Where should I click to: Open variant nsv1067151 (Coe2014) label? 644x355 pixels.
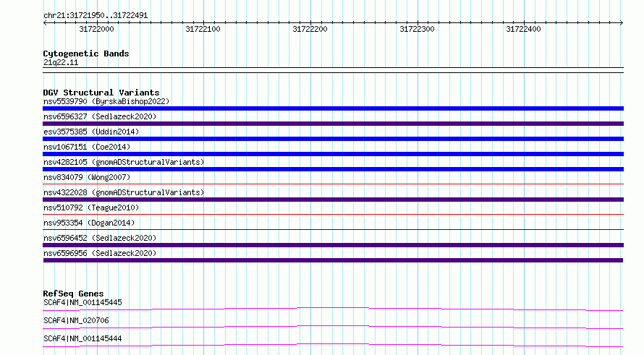tap(87, 147)
